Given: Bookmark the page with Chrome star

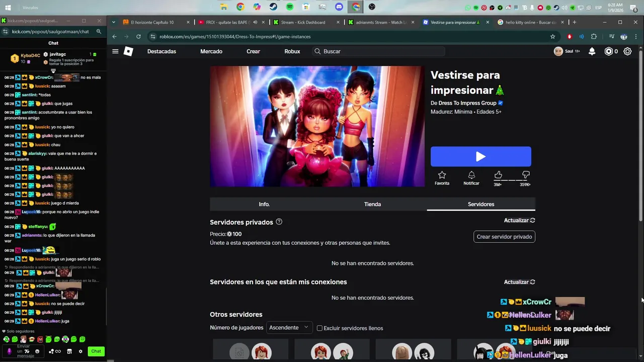Looking at the screenshot, I should 552,36.
